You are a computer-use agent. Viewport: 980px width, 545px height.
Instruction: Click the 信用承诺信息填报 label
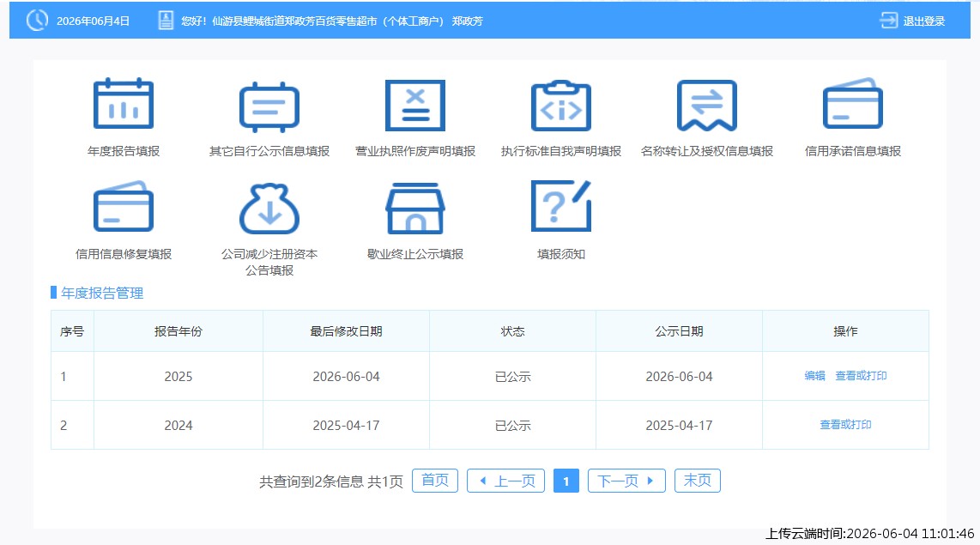[x=852, y=151]
